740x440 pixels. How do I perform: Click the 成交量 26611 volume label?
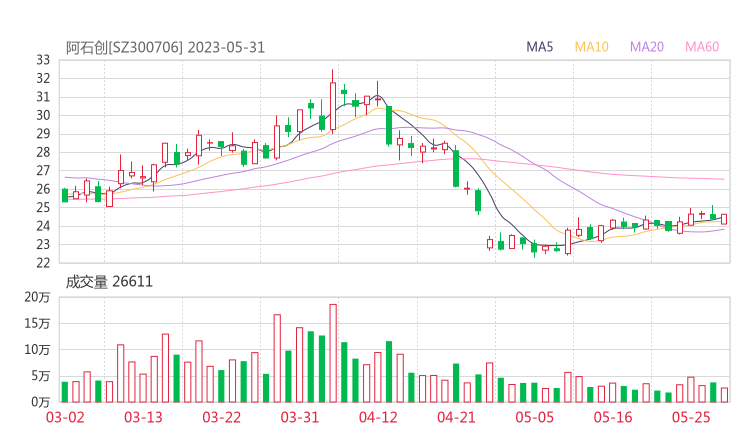(109, 282)
